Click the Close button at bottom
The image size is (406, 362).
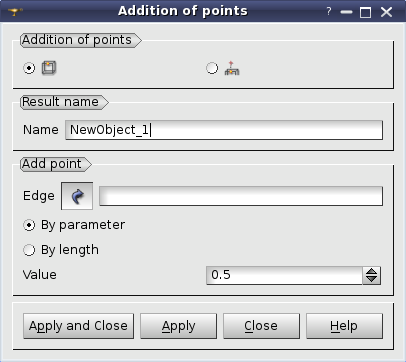261,326
